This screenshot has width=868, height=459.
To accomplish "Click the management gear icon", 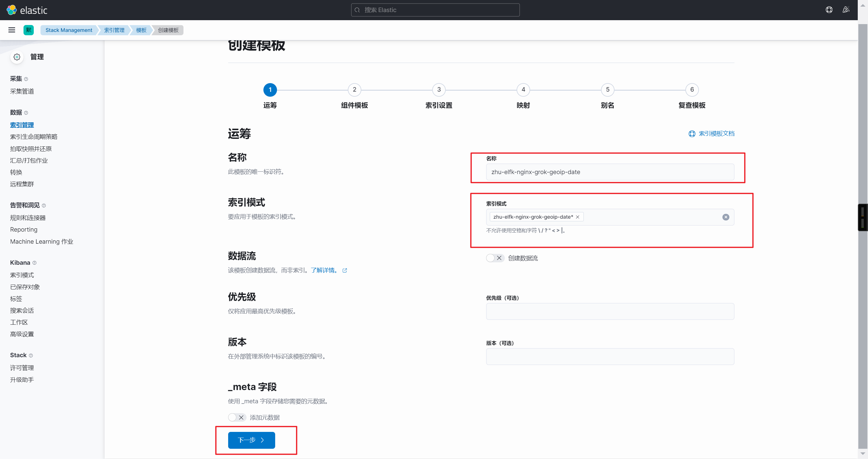I will point(17,57).
